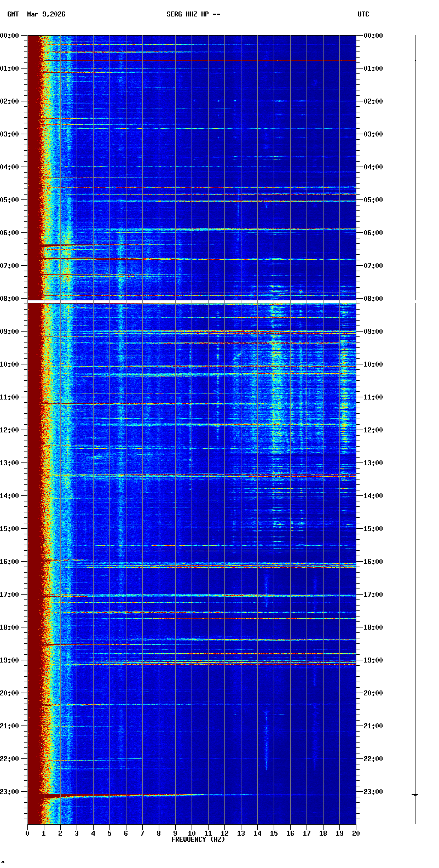Select the 05:00 tick label on left axis
Screen dimensions: 439x868
point(9,200)
